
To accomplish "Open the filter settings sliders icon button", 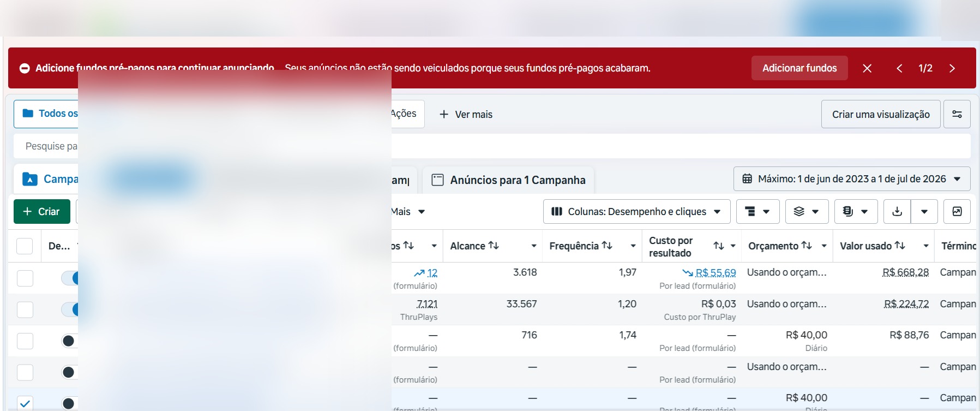I will tap(957, 114).
